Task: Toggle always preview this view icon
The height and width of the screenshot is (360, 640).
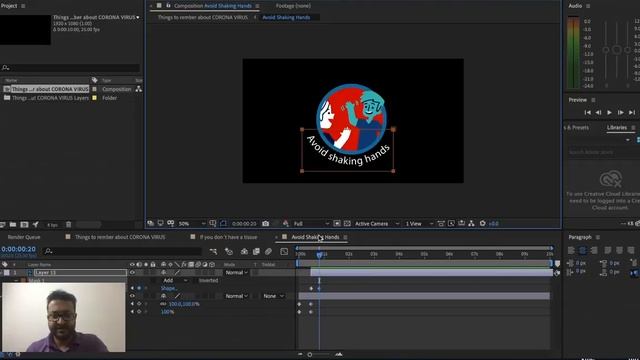Action: [x=151, y=223]
